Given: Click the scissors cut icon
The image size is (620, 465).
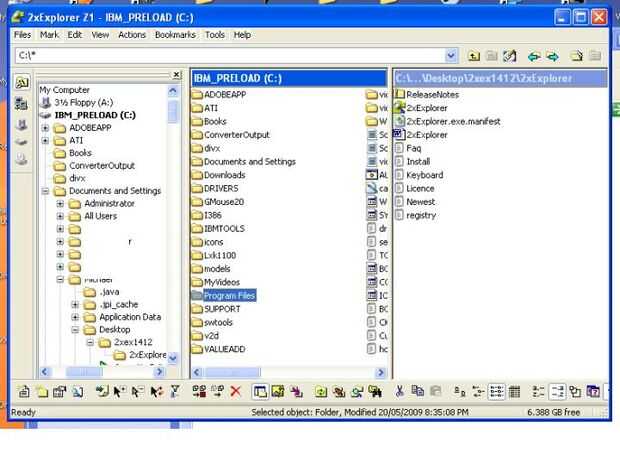Looking at the screenshot, I should (x=399, y=391).
